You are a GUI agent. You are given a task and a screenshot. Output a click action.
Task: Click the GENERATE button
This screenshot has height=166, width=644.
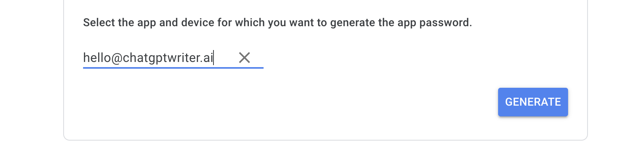(x=533, y=102)
